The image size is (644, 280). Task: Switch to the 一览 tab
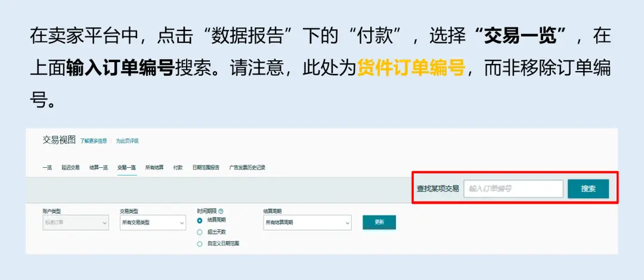[47, 168]
